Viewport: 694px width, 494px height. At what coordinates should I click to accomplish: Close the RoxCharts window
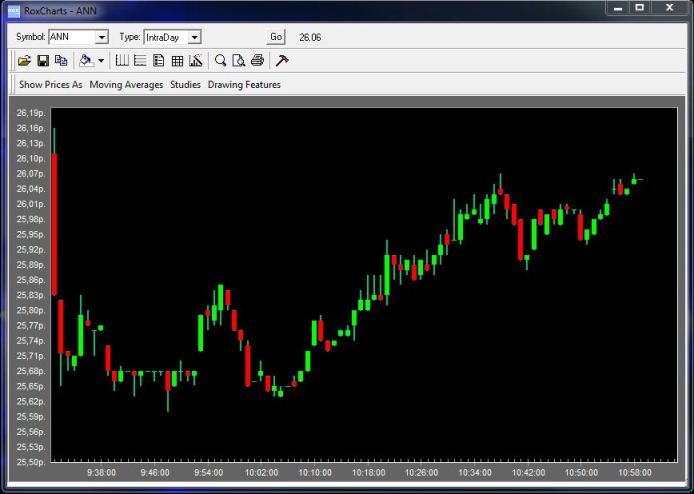click(x=669, y=8)
